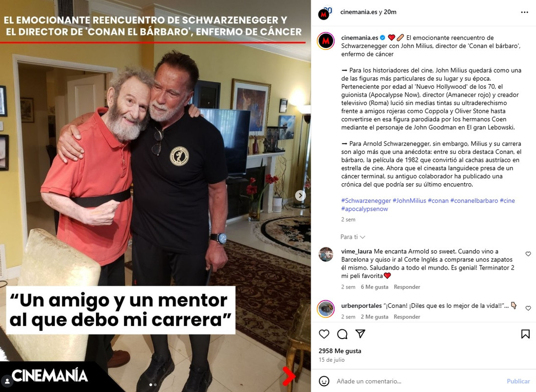Open the three-dot more options menu
Screen dimensions: 536x392
click(524, 12)
